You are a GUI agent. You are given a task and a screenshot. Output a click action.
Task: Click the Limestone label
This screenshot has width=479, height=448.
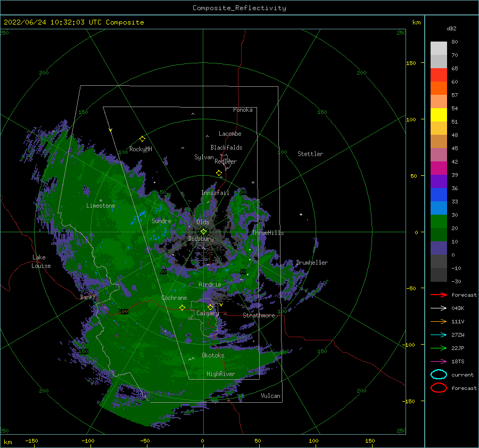101,206
